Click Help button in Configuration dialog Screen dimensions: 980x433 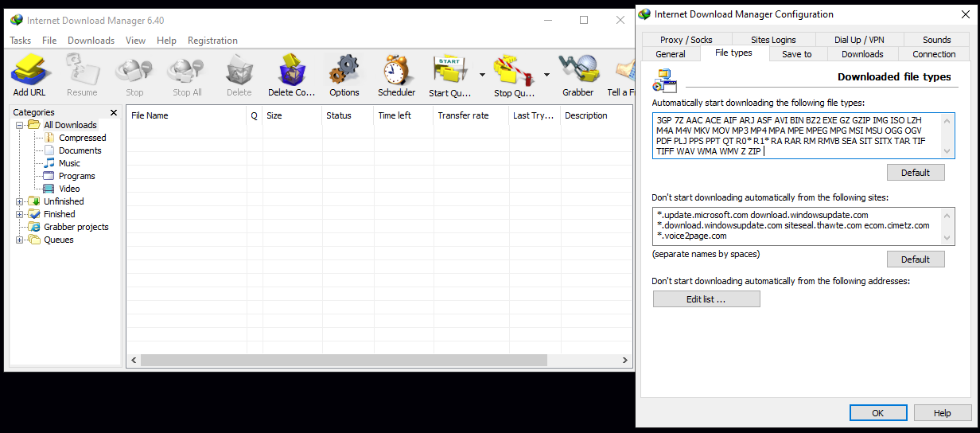(943, 413)
